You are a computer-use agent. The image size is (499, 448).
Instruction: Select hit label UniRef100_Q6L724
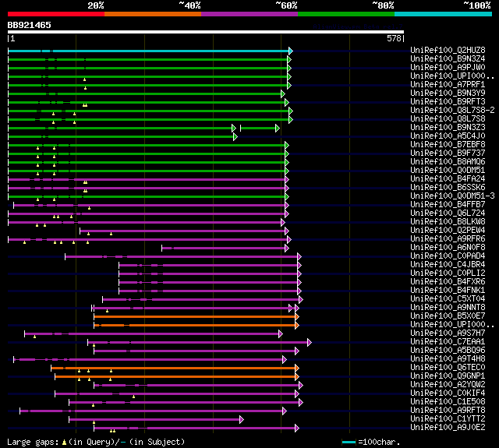(x=448, y=213)
